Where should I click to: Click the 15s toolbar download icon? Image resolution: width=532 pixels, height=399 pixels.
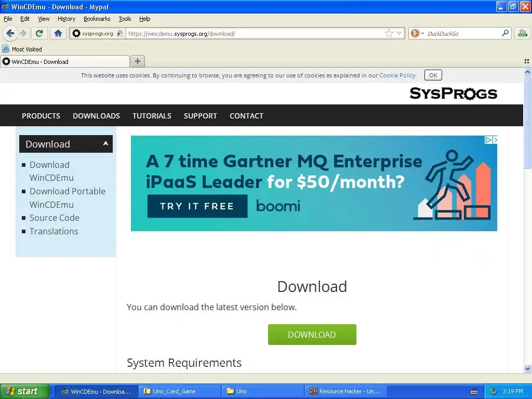(x=523, y=33)
